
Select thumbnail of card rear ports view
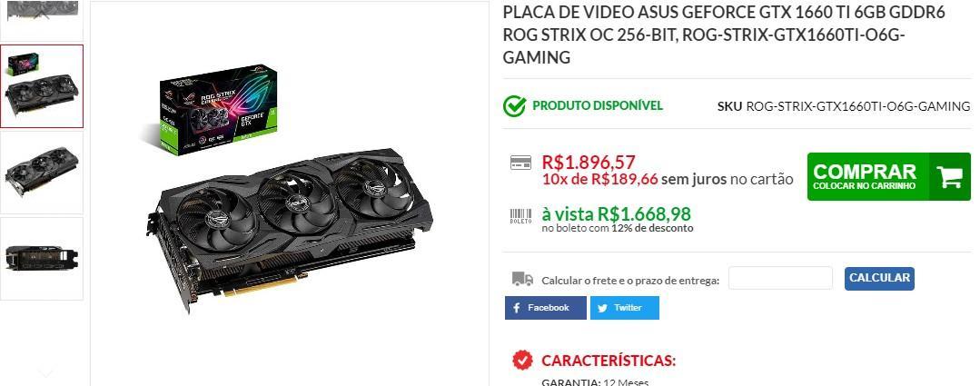click(x=42, y=259)
